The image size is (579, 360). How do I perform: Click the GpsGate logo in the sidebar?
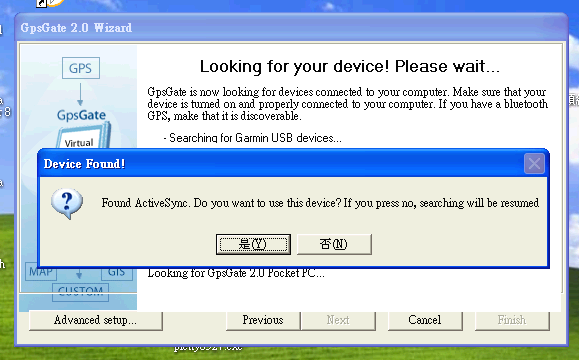[81, 115]
